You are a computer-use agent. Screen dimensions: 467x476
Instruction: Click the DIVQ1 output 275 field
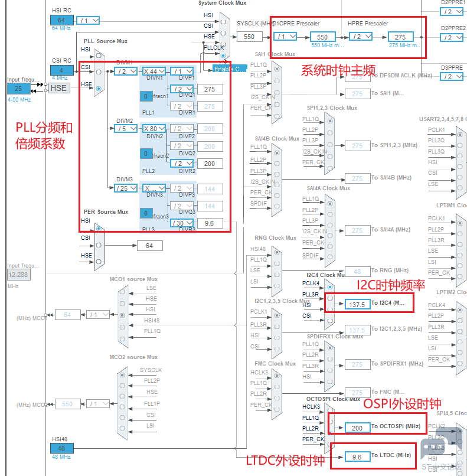[x=210, y=89]
